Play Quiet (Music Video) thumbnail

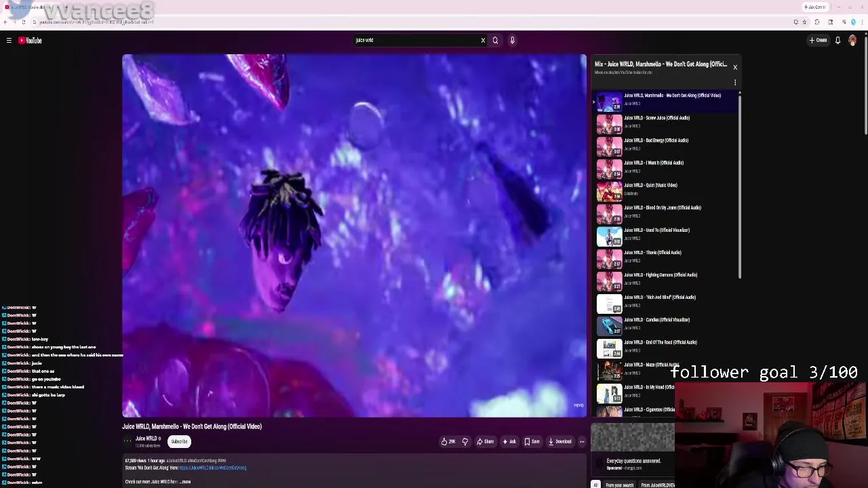pos(609,192)
